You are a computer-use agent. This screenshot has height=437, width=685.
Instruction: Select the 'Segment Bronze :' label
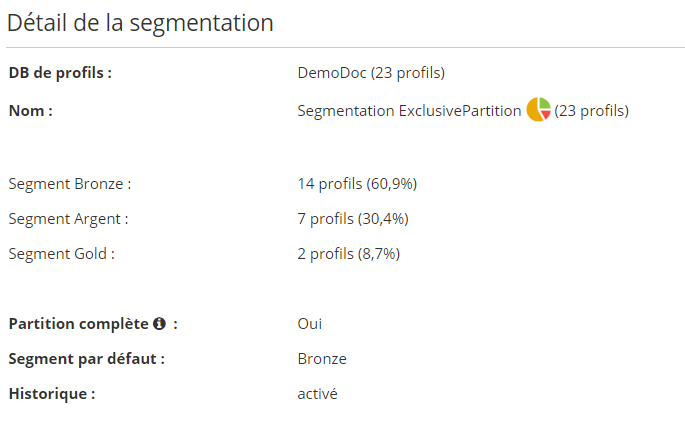pos(70,184)
